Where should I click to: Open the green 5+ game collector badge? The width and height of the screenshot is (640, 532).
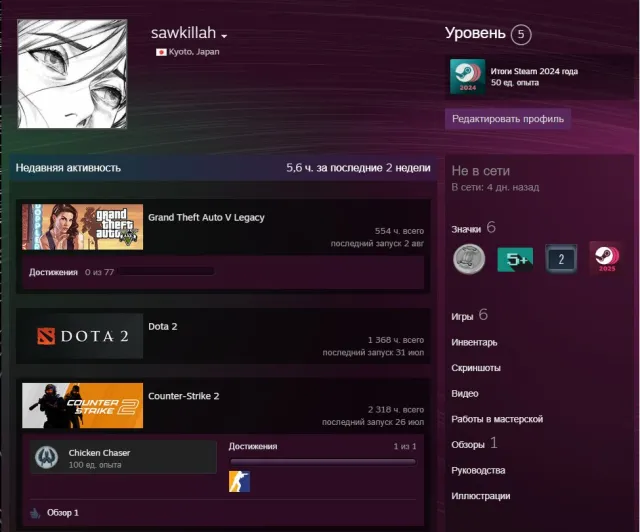515,259
